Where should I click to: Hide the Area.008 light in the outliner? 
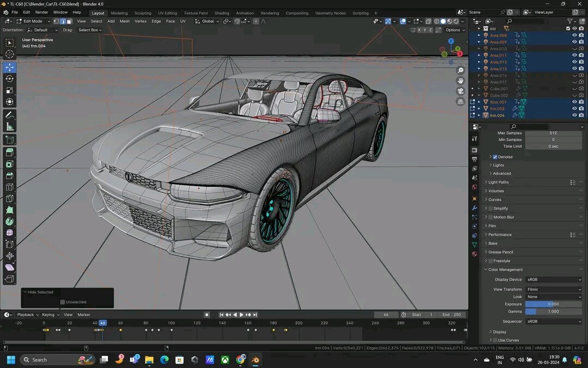pos(573,34)
